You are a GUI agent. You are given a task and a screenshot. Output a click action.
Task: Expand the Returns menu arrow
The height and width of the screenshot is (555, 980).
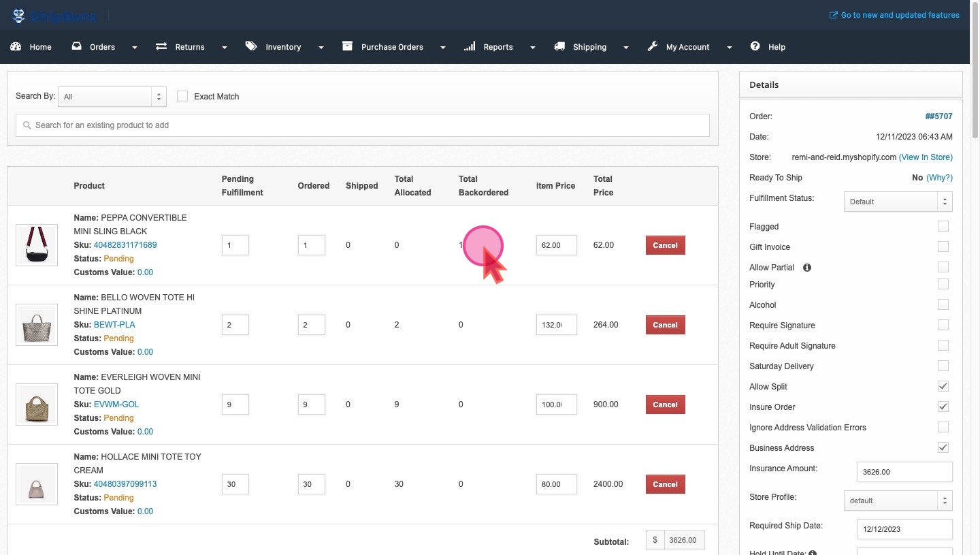[224, 48]
